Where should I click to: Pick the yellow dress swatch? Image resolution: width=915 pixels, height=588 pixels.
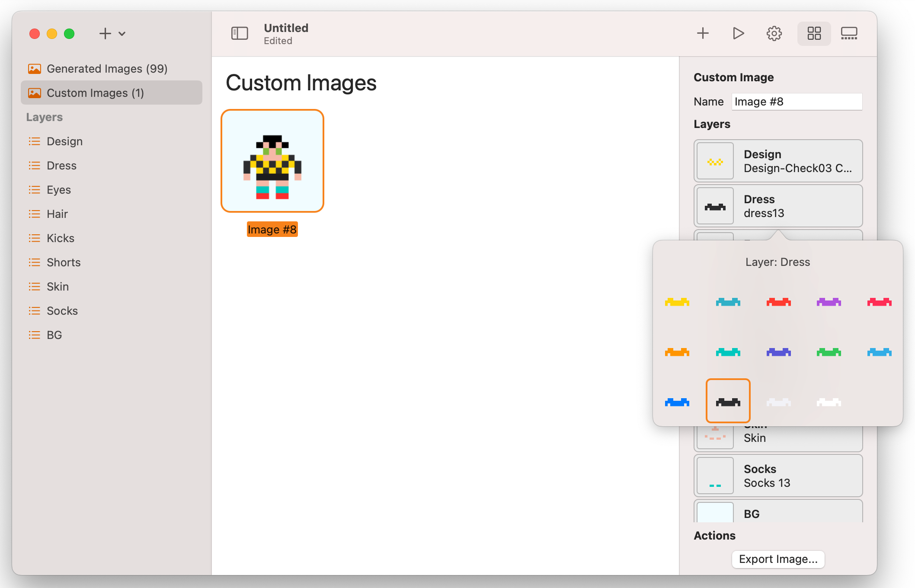pyautogui.click(x=677, y=302)
